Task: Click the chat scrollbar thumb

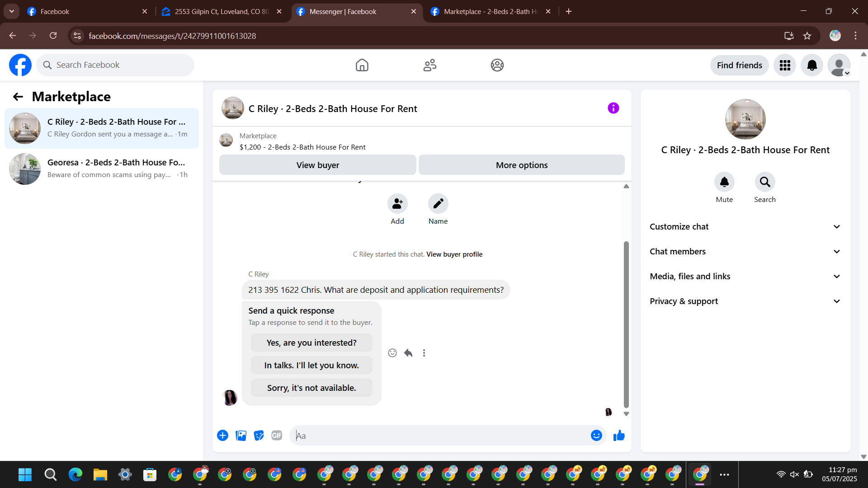Action: coord(626,324)
